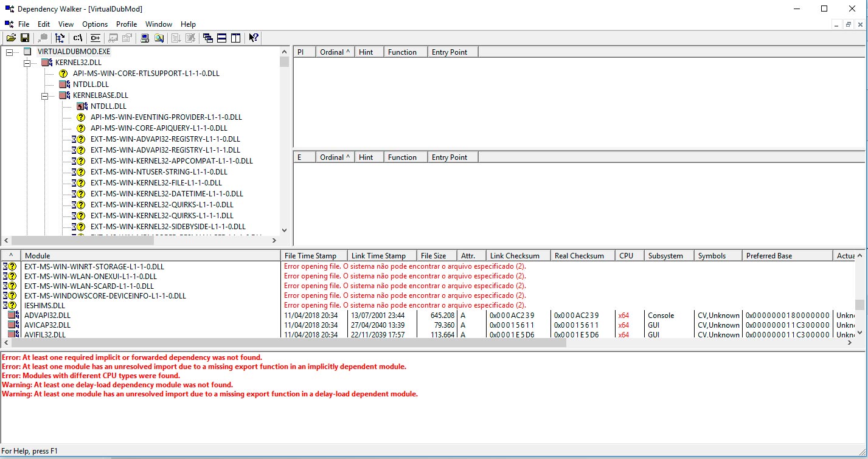Open the Window menu
Viewport: 868px width, 459px height.
[159, 24]
